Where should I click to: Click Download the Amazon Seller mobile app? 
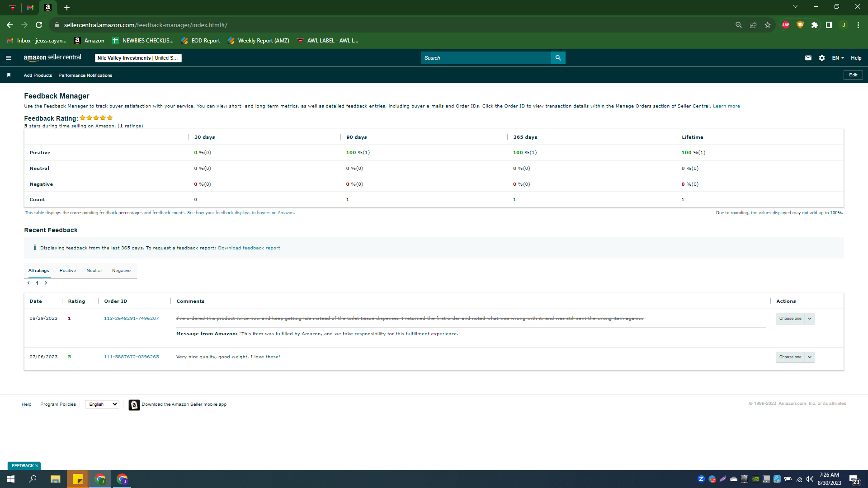[184, 404]
